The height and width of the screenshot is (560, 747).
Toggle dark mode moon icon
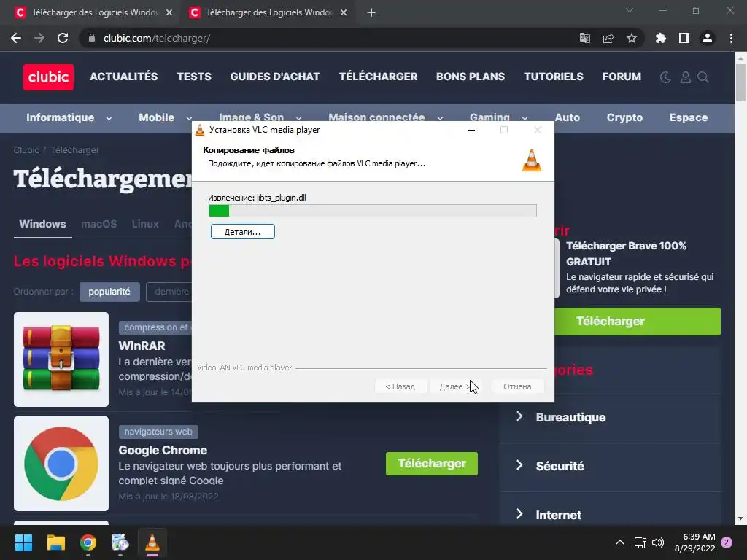665,77
